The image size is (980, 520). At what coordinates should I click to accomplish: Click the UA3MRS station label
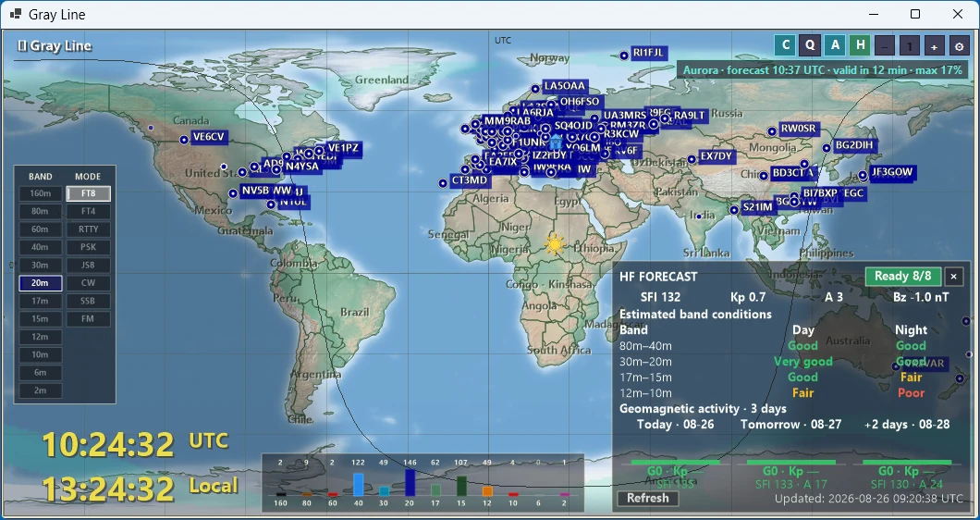tap(625, 115)
